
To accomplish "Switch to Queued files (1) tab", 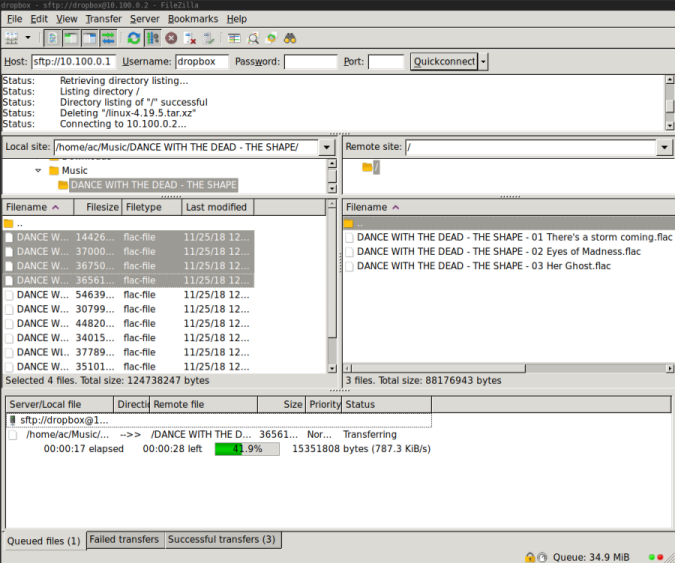I will click(43, 541).
